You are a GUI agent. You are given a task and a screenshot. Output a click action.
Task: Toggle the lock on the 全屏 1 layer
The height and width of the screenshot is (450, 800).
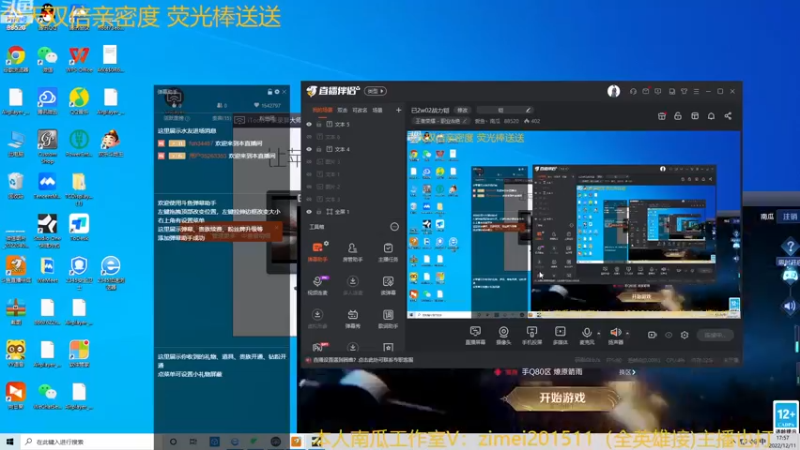point(319,211)
